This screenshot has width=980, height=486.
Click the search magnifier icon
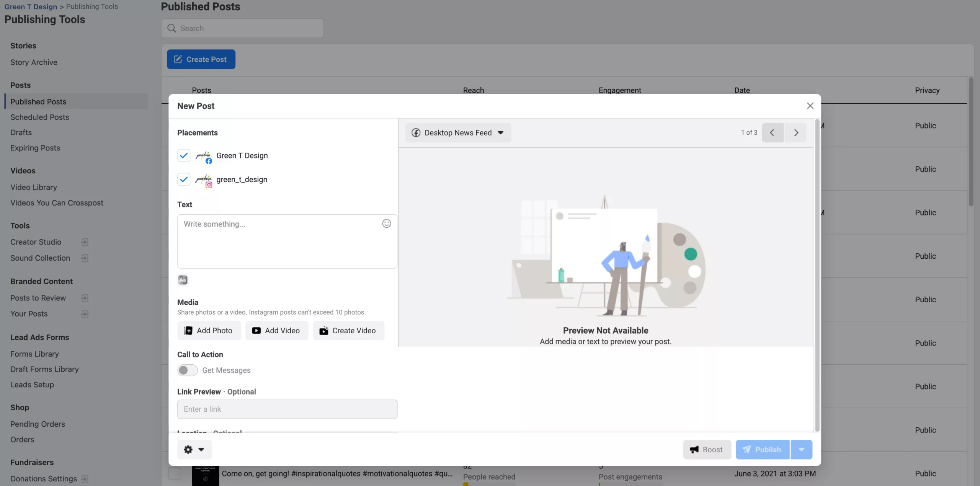coord(172,28)
